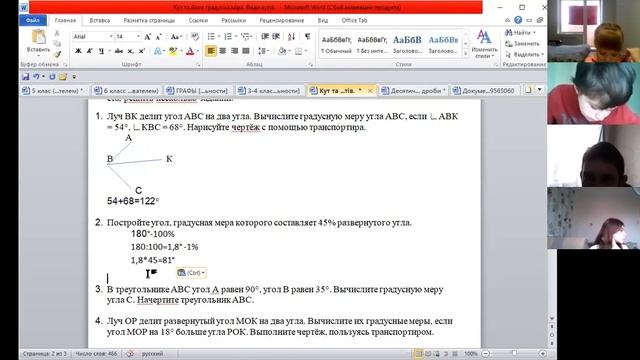
Task: Click the Sort A-Z icon
Action: click(x=291, y=37)
